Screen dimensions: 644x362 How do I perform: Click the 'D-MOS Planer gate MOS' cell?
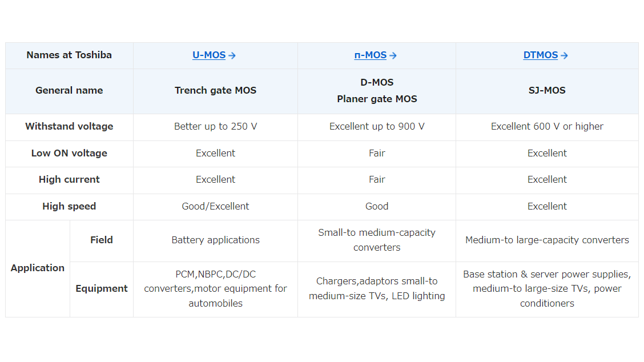pos(377,91)
